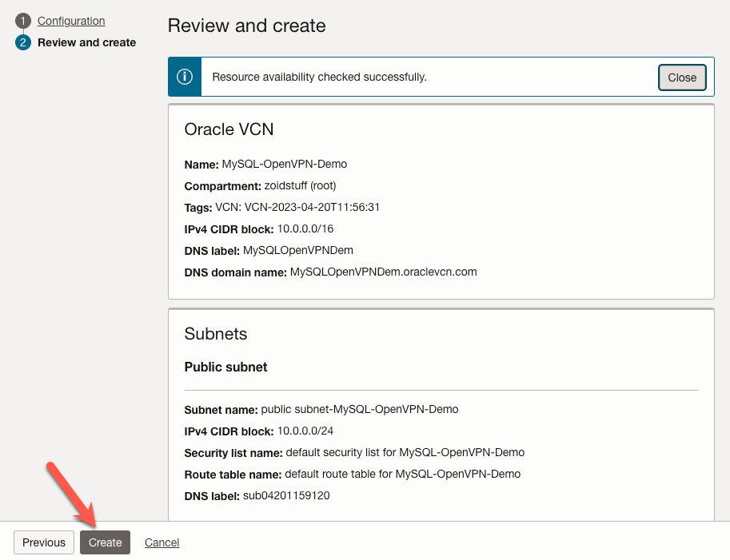Close the resource availability notification
Screen dimensions: 730x560
pyautogui.click(x=682, y=77)
